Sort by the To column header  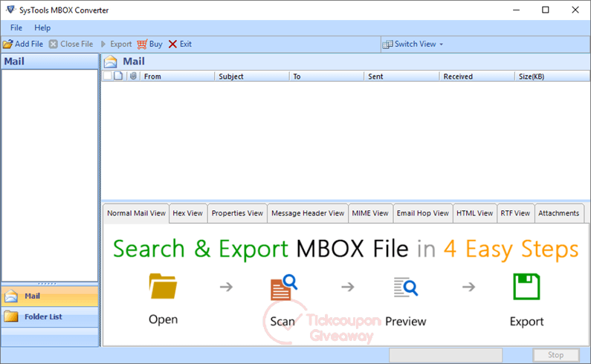pyautogui.click(x=326, y=77)
